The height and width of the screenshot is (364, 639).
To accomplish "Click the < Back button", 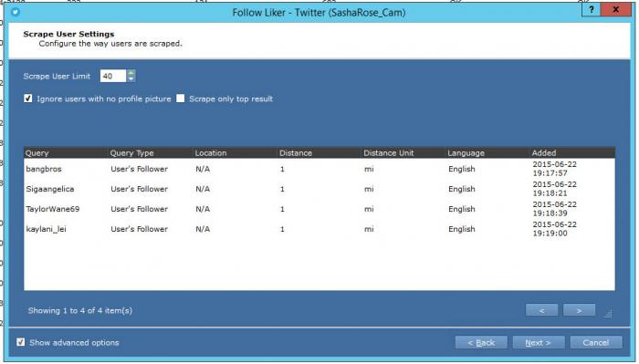I will pyautogui.click(x=481, y=342).
